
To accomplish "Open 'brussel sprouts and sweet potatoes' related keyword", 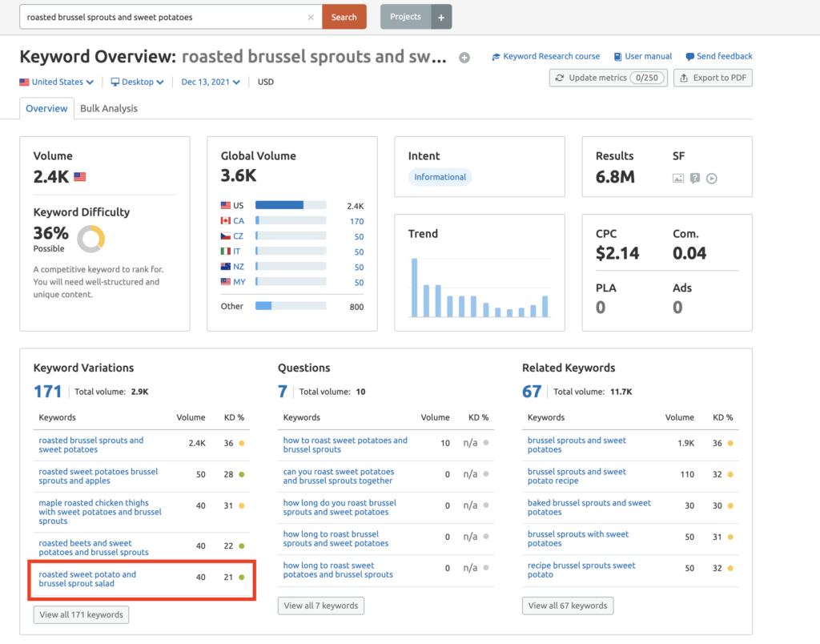I will [x=577, y=445].
